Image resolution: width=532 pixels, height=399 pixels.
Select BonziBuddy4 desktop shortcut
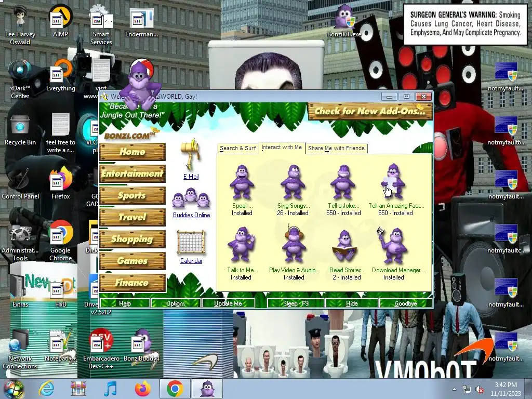pyautogui.click(x=141, y=346)
